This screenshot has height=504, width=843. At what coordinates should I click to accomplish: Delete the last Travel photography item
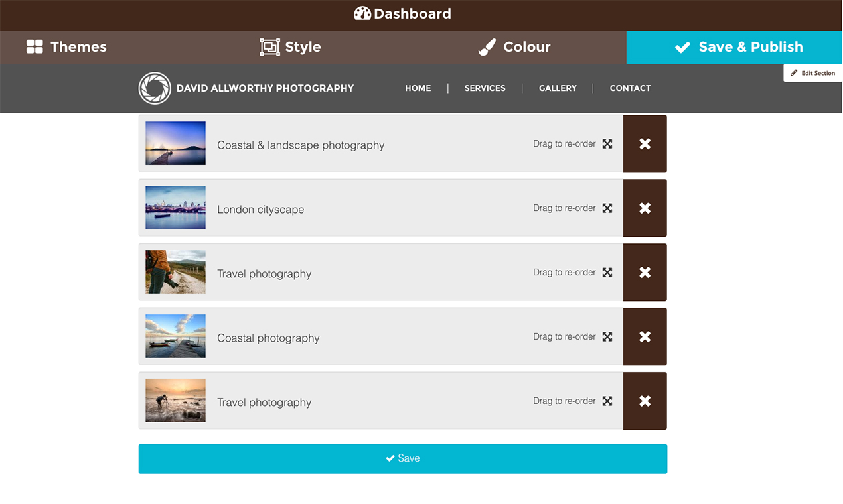[x=645, y=401]
